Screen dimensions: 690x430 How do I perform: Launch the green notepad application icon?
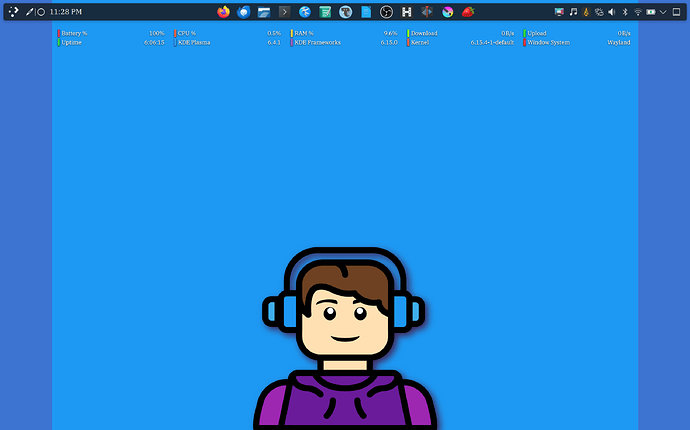325,12
